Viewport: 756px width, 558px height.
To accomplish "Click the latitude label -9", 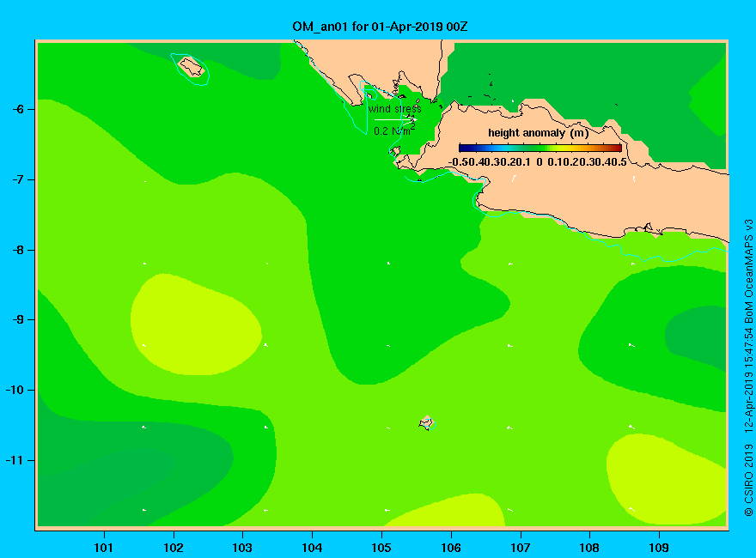I will (18, 320).
